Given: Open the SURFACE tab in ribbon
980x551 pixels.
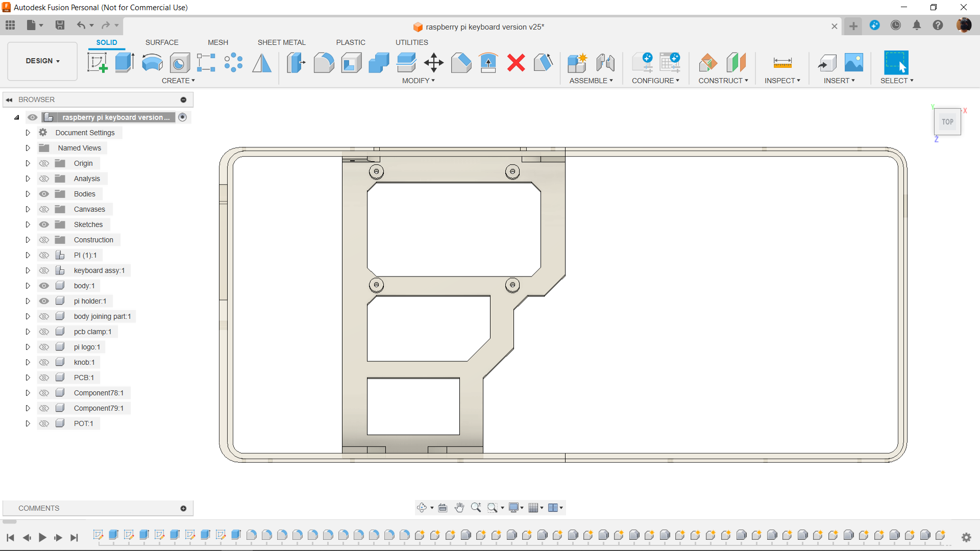Looking at the screenshot, I should point(161,42).
